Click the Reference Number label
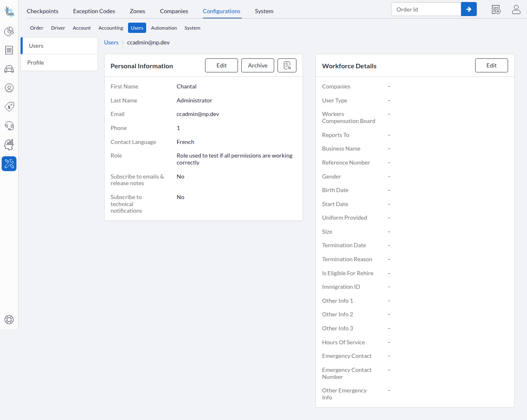The height and width of the screenshot is (420, 527). 346,162
